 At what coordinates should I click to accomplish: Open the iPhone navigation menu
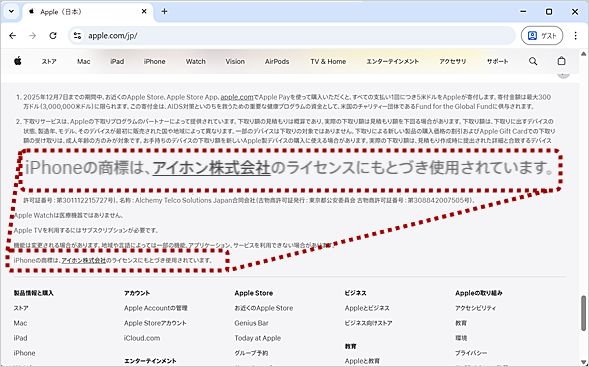click(154, 62)
